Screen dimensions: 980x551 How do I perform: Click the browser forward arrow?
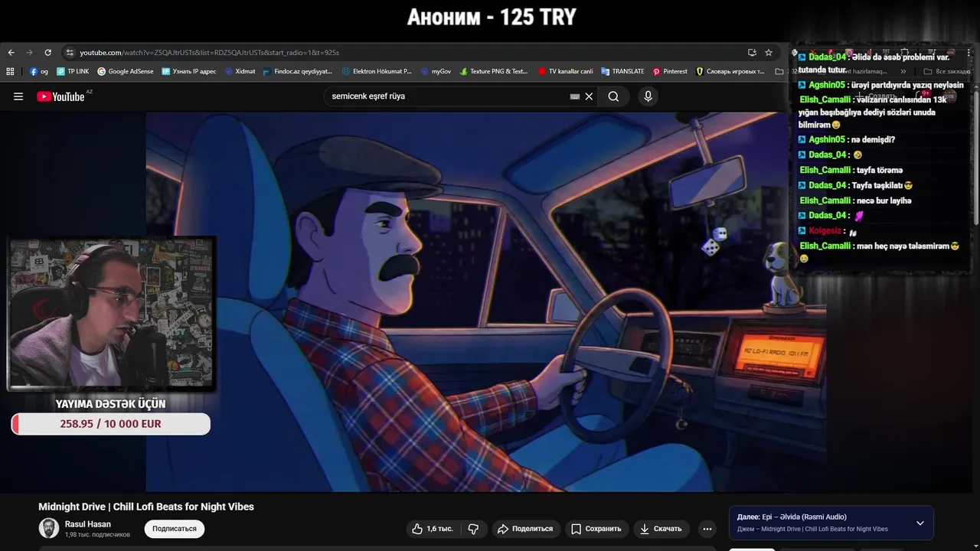pos(29,53)
